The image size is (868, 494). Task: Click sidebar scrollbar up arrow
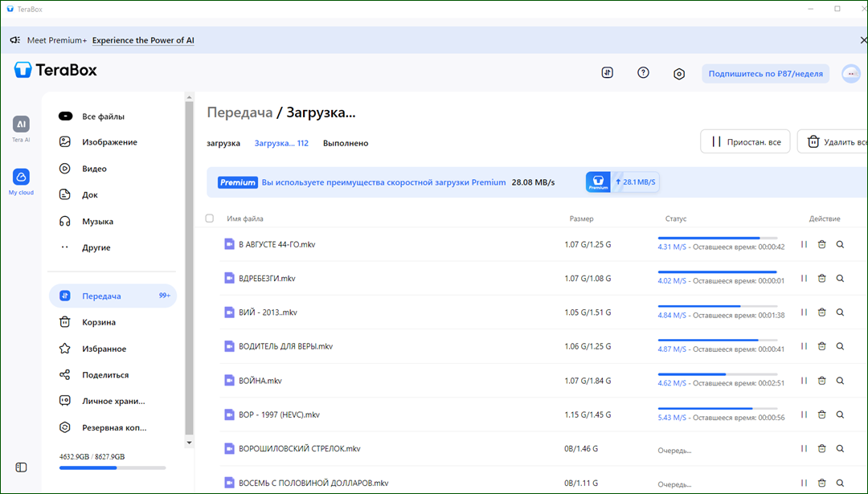(190, 97)
